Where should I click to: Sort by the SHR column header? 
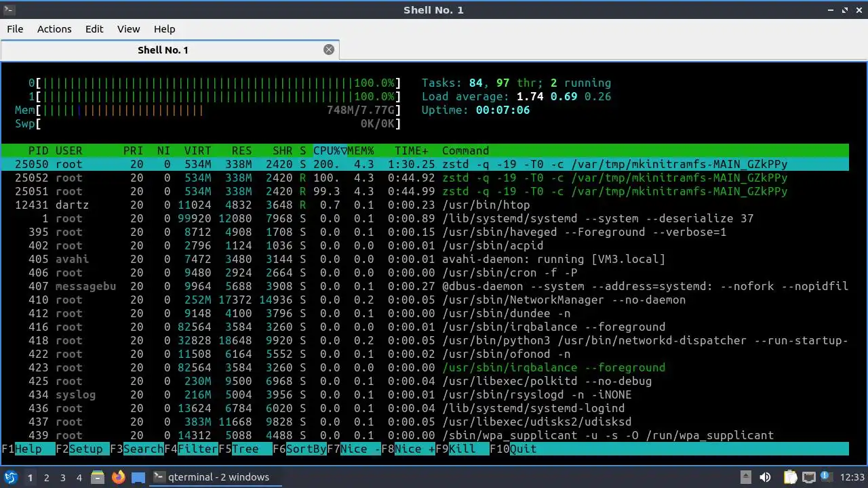283,150
